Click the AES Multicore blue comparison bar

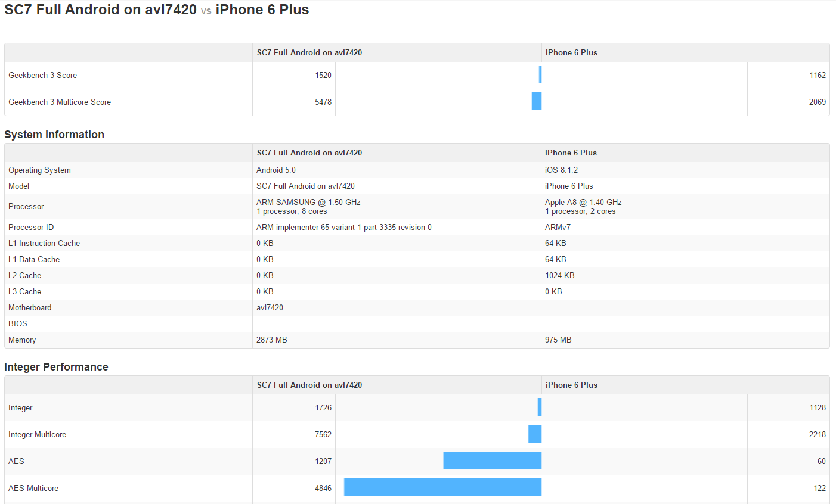442,487
